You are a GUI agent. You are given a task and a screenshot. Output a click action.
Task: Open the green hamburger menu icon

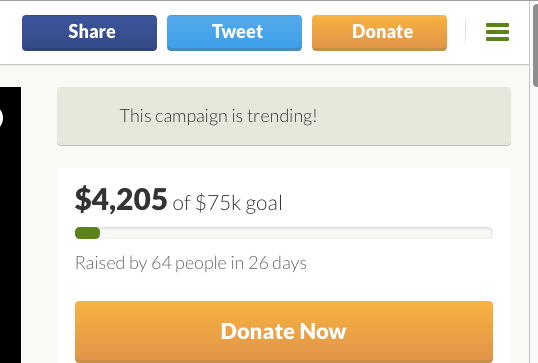[x=497, y=32]
